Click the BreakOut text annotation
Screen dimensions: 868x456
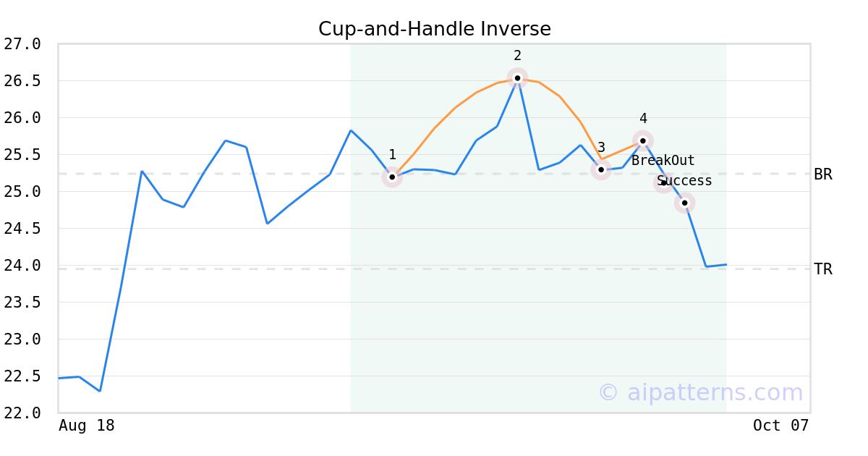(663, 161)
